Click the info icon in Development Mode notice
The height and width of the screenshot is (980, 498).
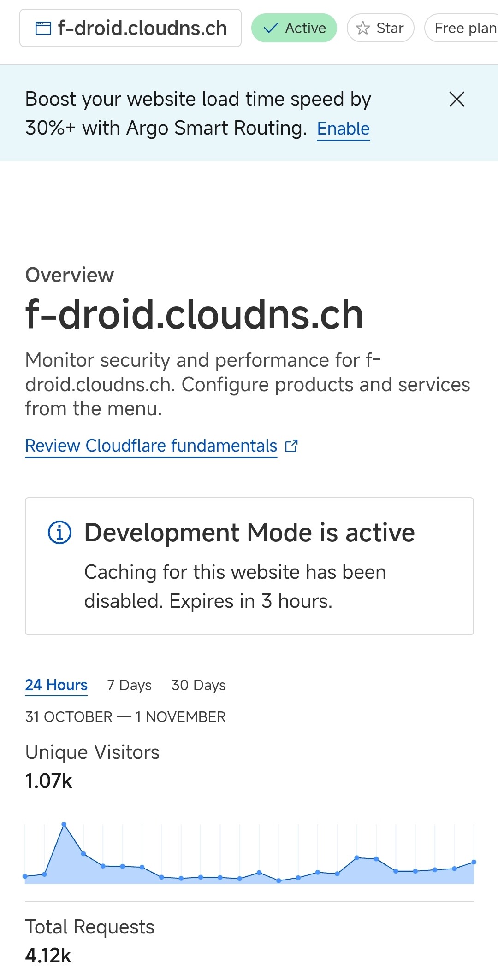[60, 533]
